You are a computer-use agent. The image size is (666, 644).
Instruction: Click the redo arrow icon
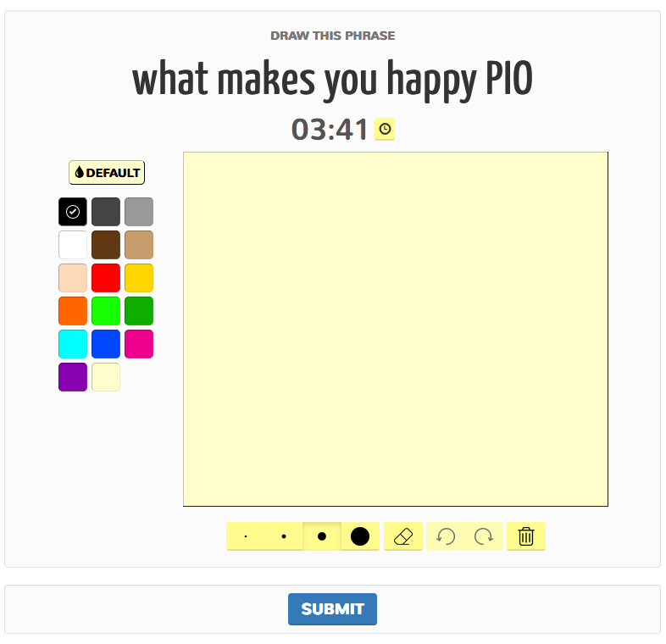pyautogui.click(x=484, y=536)
